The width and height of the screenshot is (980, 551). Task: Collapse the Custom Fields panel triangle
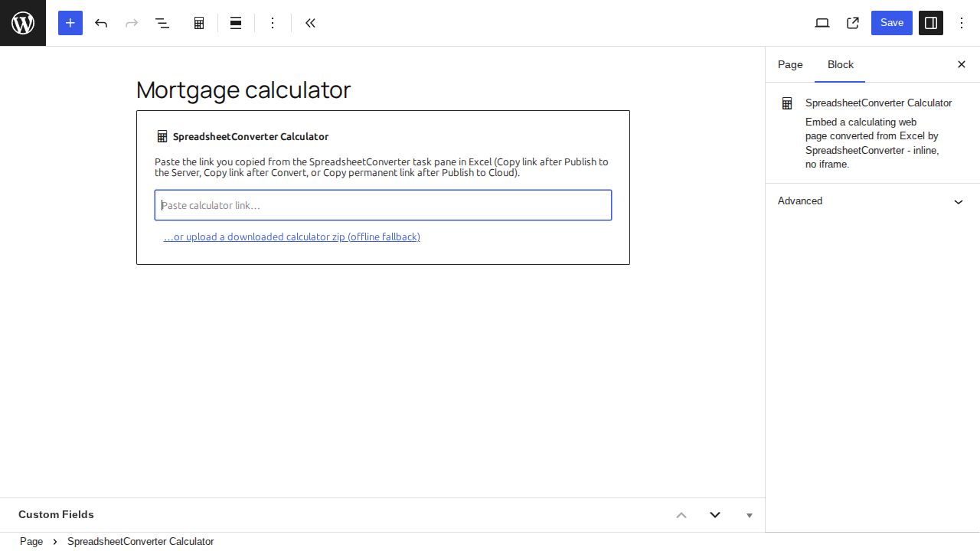pyautogui.click(x=750, y=515)
